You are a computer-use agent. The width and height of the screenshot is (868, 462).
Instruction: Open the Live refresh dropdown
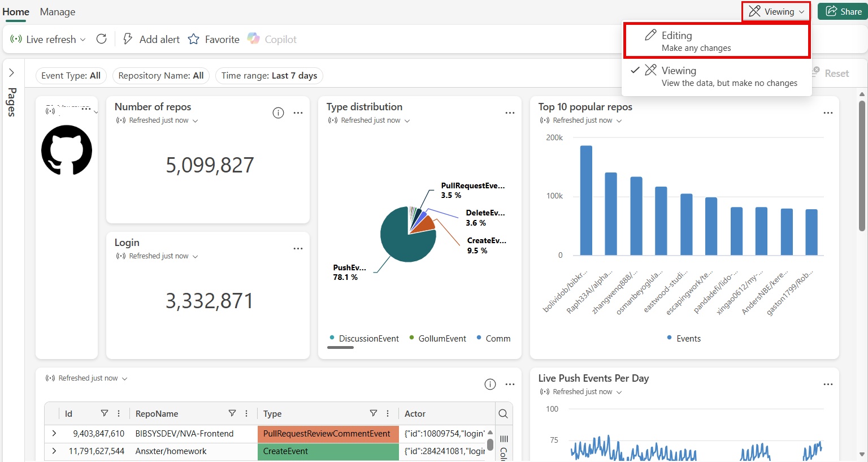[x=48, y=39]
